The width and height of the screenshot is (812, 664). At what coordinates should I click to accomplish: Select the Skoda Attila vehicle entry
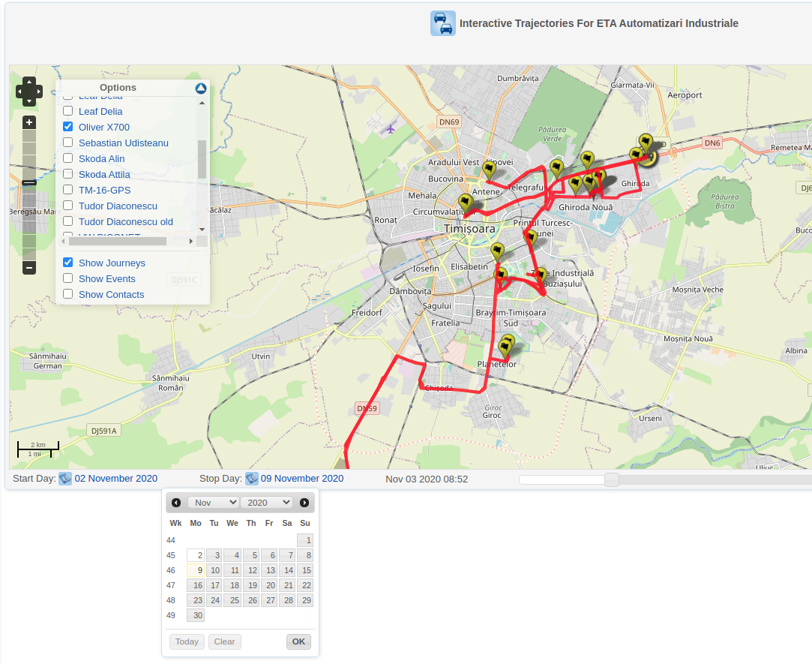click(104, 175)
